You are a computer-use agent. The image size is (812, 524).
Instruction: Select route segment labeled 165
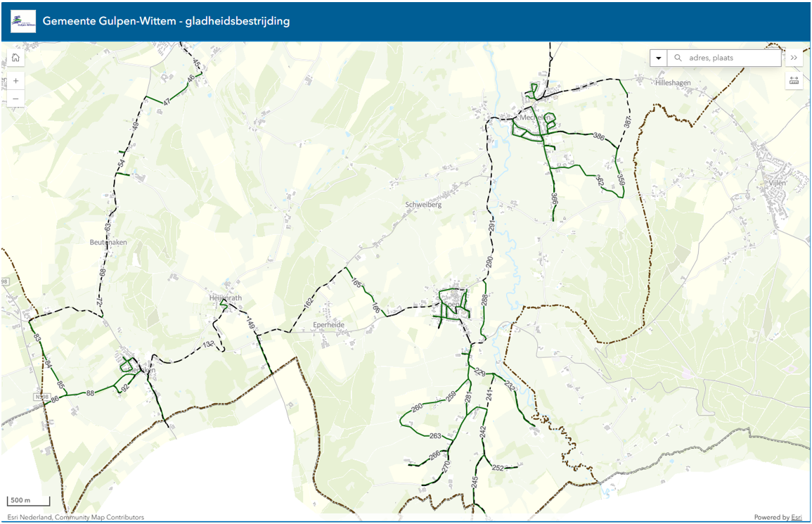(x=357, y=283)
